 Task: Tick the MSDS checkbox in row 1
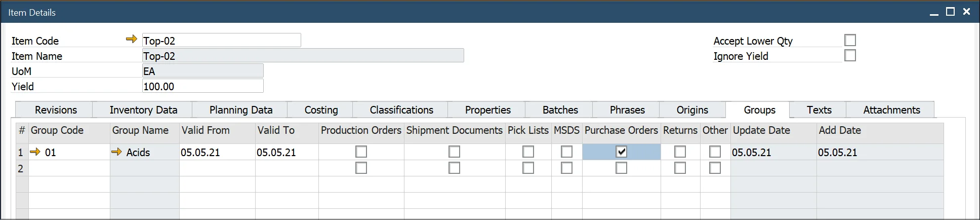pyautogui.click(x=566, y=152)
